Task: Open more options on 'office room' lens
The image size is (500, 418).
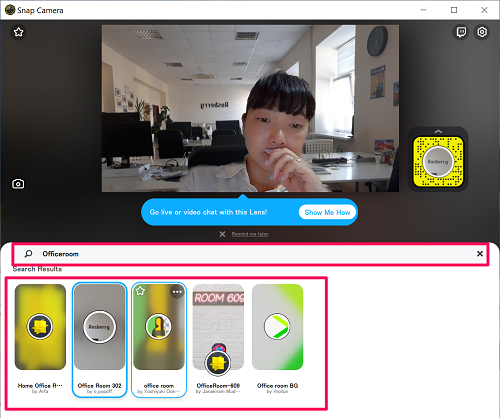Action: tap(177, 292)
